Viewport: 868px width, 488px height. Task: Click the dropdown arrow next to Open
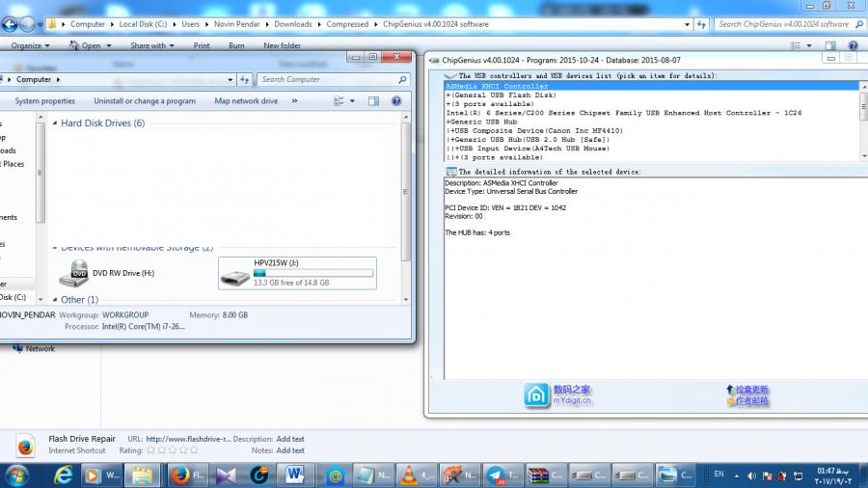(108, 45)
